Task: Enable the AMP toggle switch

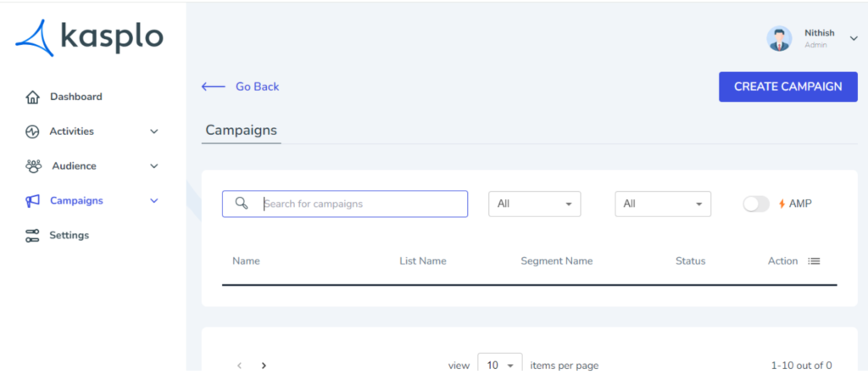Action: pyautogui.click(x=755, y=204)
